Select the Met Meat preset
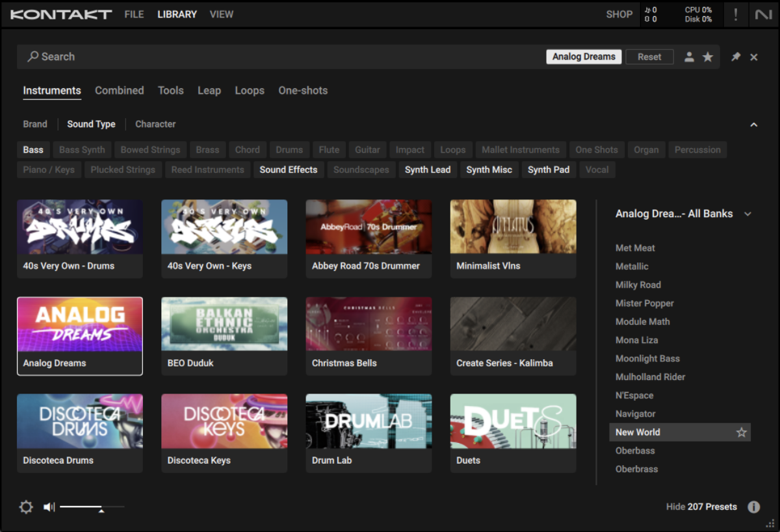The image size is (780, 532). (680, 248)
